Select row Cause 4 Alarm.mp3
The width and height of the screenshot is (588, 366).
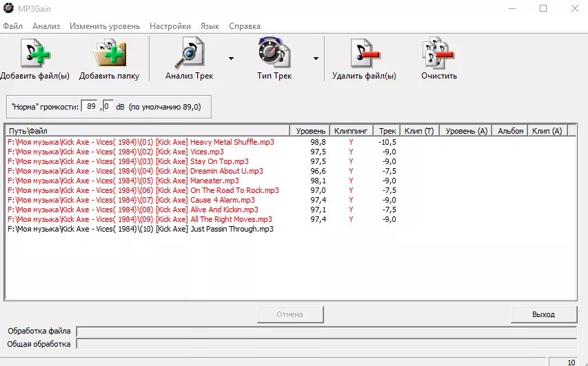[x=131, y=201]
